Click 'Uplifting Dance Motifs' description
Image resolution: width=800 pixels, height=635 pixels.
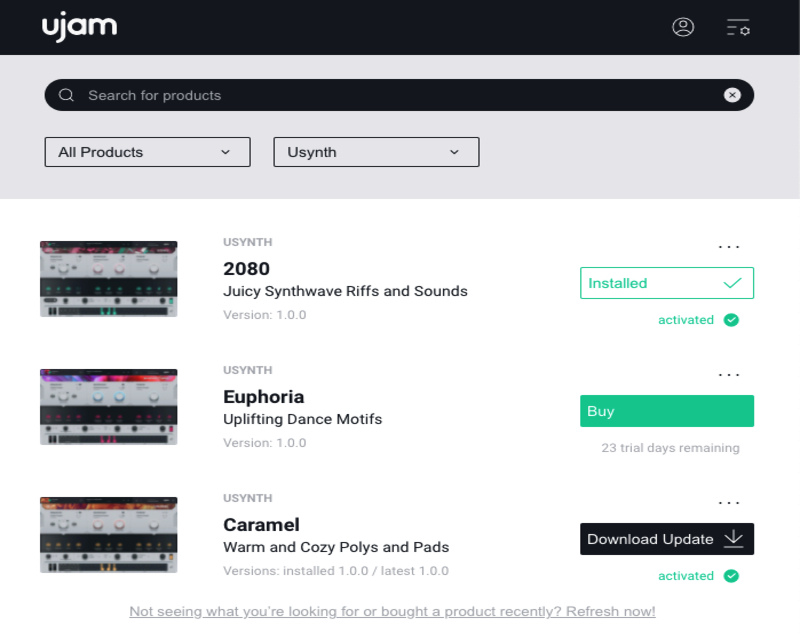click(x=303, y=419)
